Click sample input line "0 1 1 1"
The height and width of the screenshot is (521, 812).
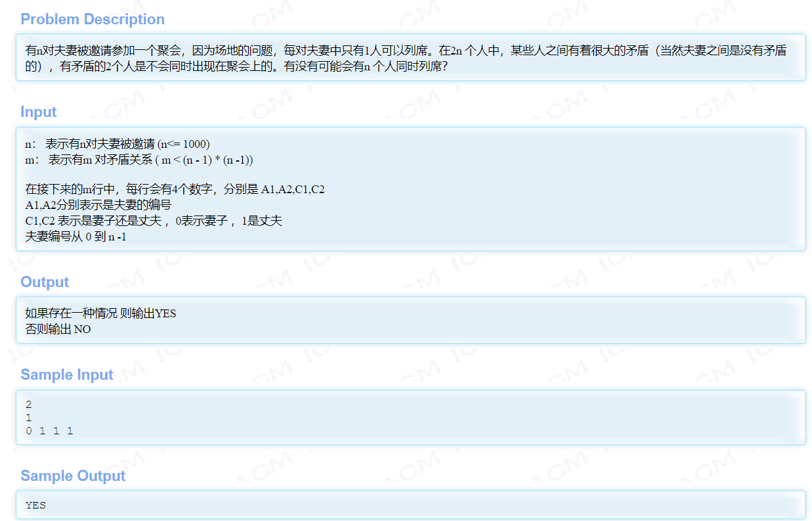click(49, 431)
